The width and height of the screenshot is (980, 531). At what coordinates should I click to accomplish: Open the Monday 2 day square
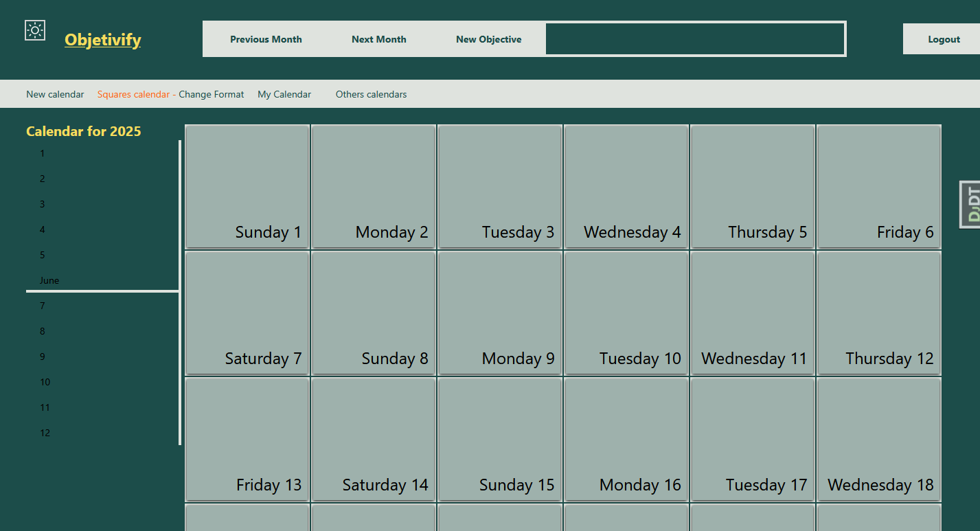pyautogui.click(x=374, y=187)
